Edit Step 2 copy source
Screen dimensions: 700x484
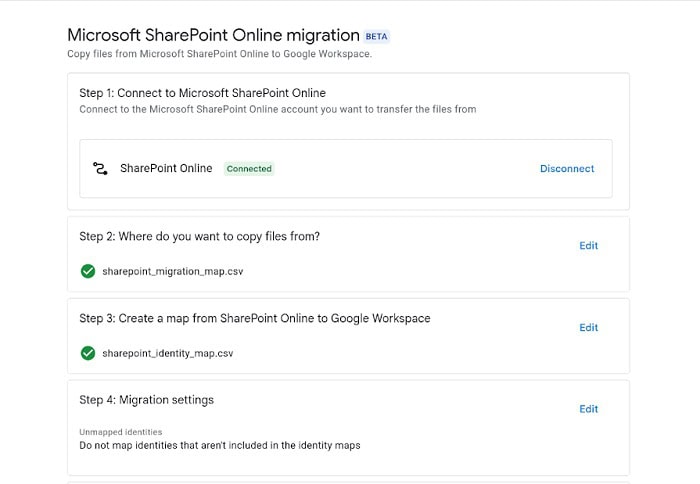point(588,245)
